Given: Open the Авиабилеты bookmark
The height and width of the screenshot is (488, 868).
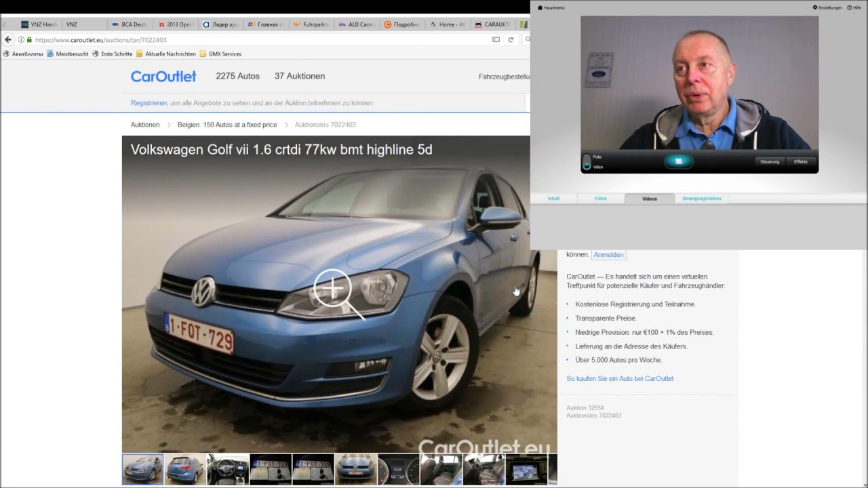Looking at the screenshot, I should pyautogui.click(x=23, y=54).
